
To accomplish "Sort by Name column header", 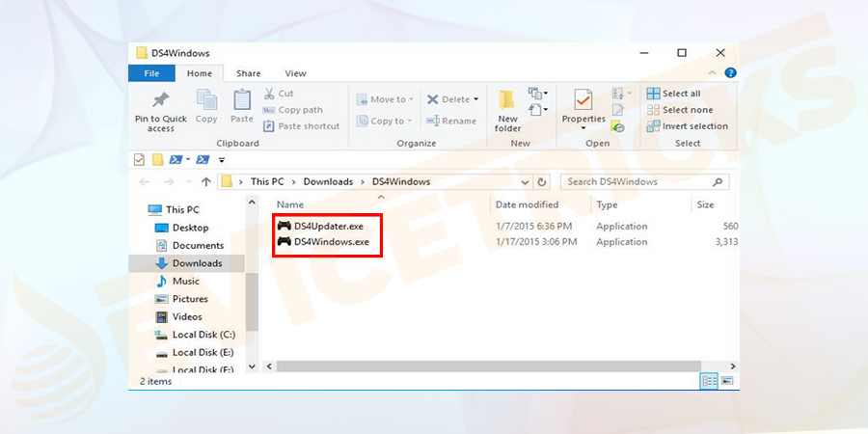I will click(x=290, y=204).
